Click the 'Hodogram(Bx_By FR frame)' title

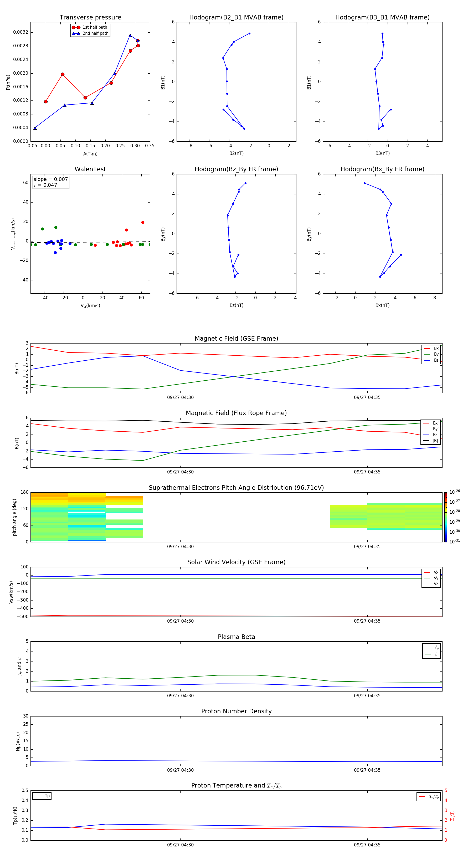[x=382, y=169]
